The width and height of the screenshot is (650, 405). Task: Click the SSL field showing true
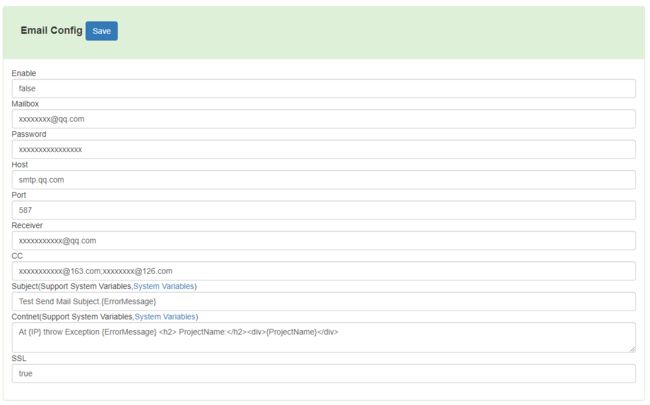323,373
